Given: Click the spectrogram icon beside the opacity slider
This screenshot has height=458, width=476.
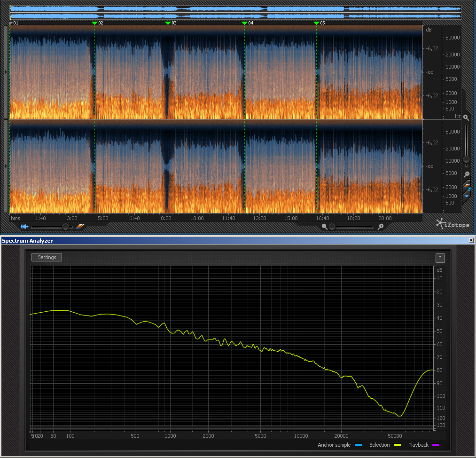Looking at the screenshot, I should pyautogui.click(x=80, y=227).
